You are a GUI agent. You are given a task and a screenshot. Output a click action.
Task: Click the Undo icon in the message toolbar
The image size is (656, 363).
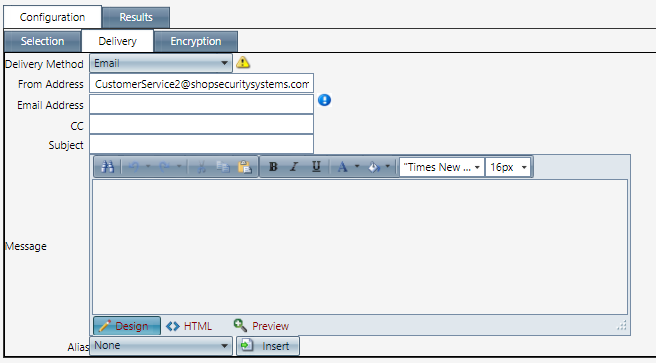(134, 167)
